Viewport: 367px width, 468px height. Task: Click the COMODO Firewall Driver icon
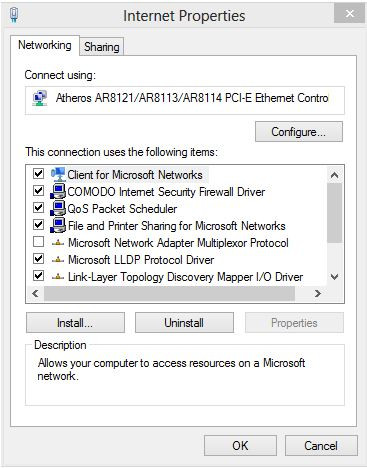coord(58,192)
